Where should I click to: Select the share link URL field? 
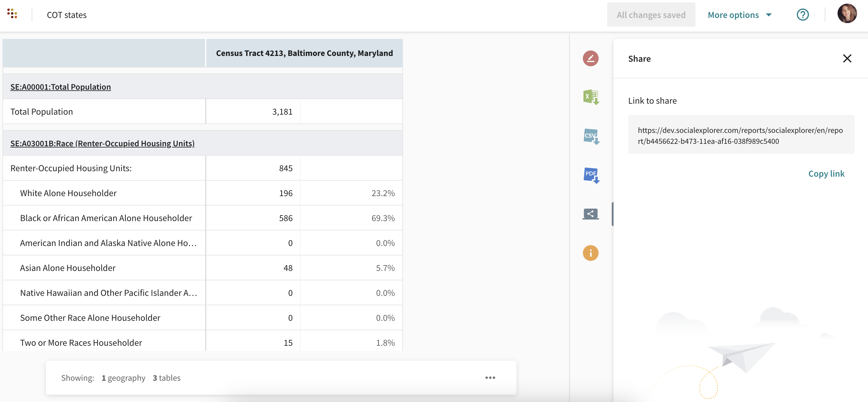(741, 135)
